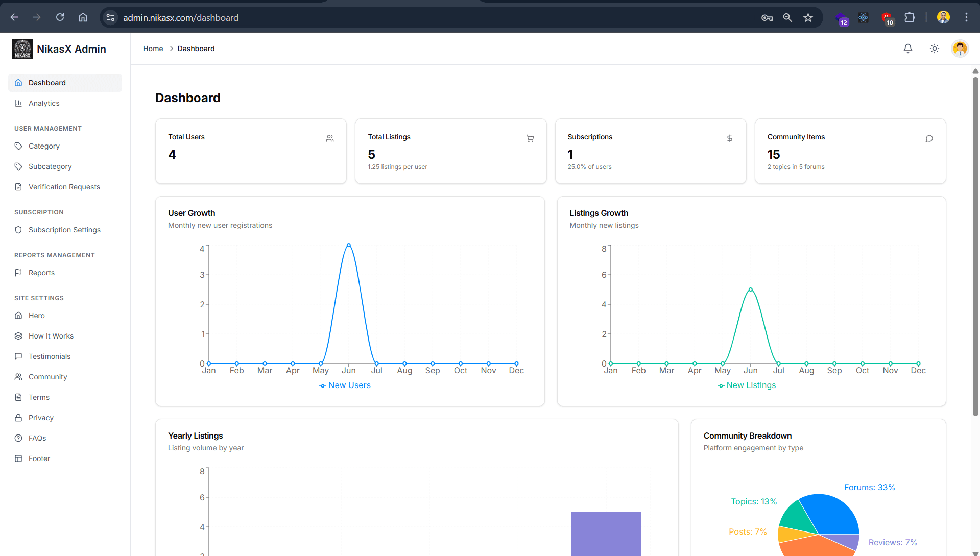Click the dollar icon on the Subscriptions card
980x556 pixels.
(730, 138)
